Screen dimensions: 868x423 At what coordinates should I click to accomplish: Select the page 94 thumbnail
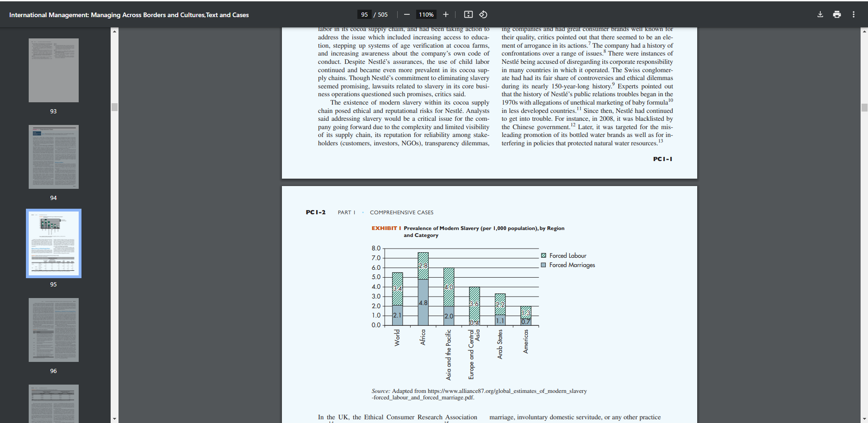[54, 157]
